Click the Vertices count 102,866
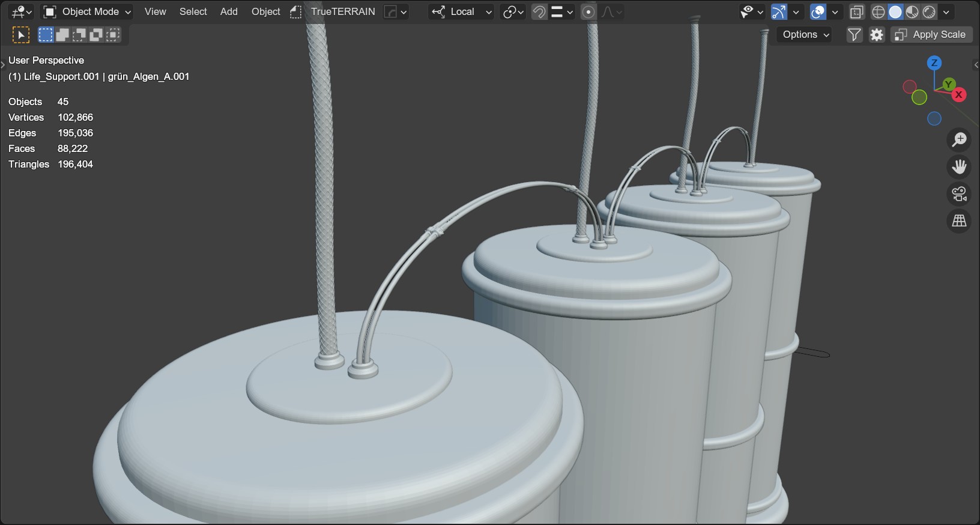Screen dimensions: 980x525 (x=75, y=117)
